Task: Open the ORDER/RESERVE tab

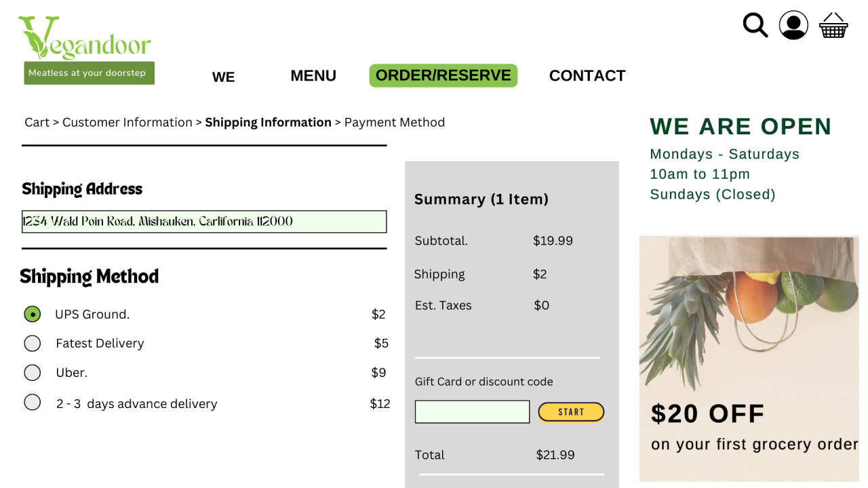Action: [443, 75]
